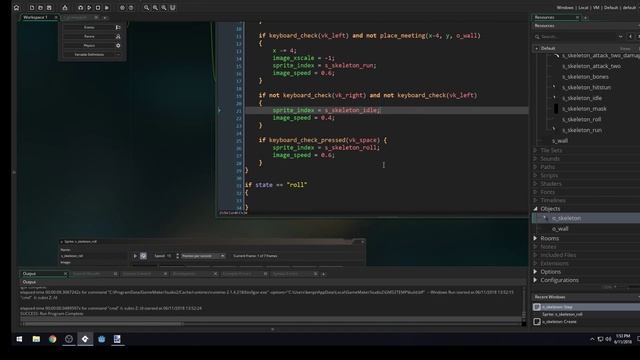Screen dimensions: 640x360
Task: Open Variable Definitions for the object
Action: point(93,54)
